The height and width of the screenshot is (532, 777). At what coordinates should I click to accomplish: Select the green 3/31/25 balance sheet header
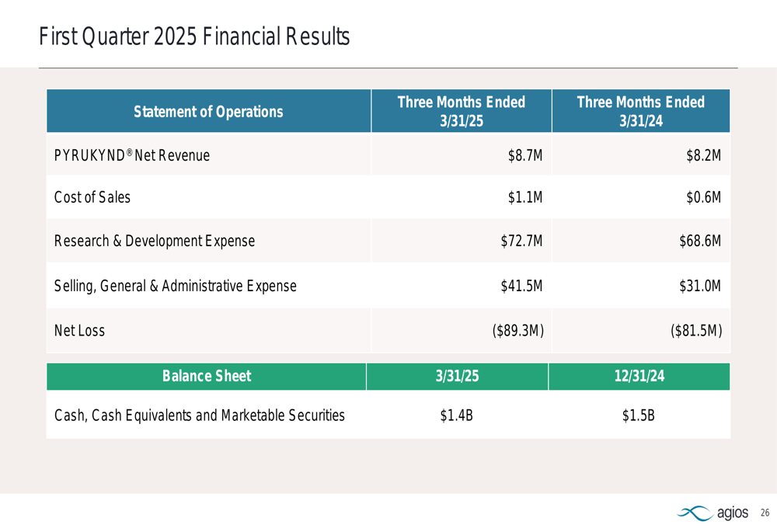pos(458,376)
